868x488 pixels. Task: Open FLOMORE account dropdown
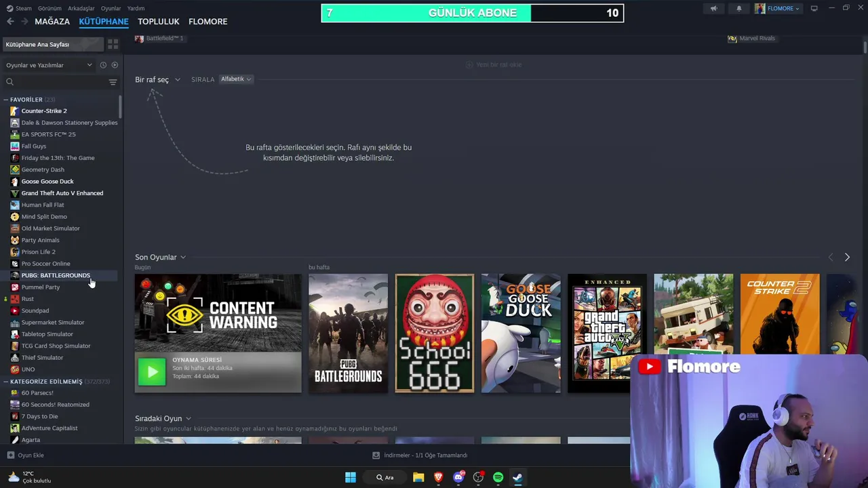click(778, 8)
